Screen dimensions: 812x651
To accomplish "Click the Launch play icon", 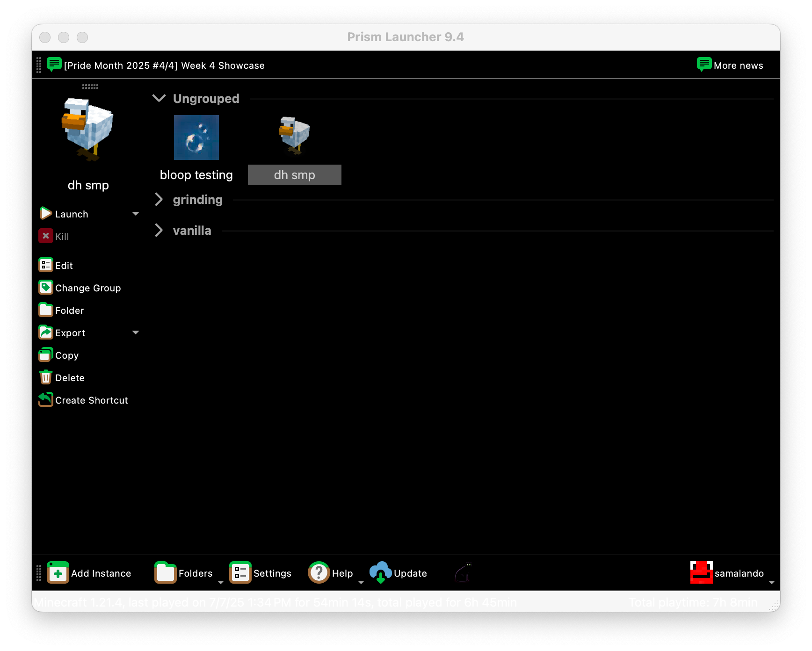I will click(46, 213).
